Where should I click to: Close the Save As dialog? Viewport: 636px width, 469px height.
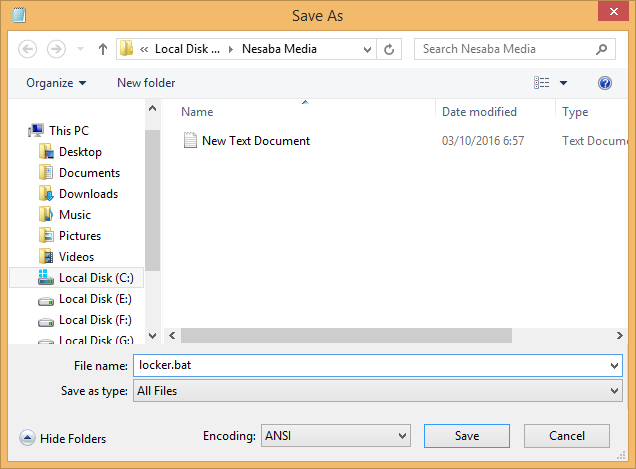pyautogui.click(x=613, y=11)
